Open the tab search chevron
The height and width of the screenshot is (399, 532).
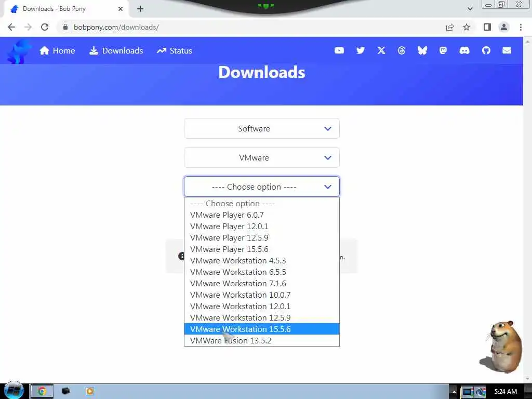pyautogui.click(x=470, y=9)
